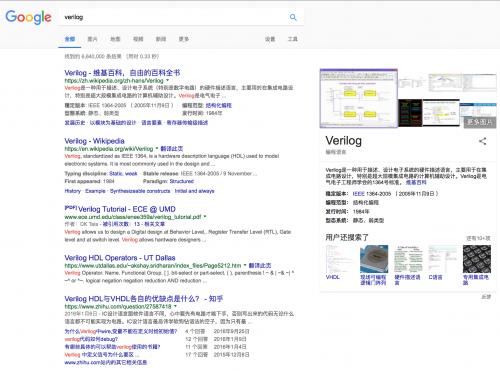Open the Initial and always link
500x371 pixels.
pos(194,191)
